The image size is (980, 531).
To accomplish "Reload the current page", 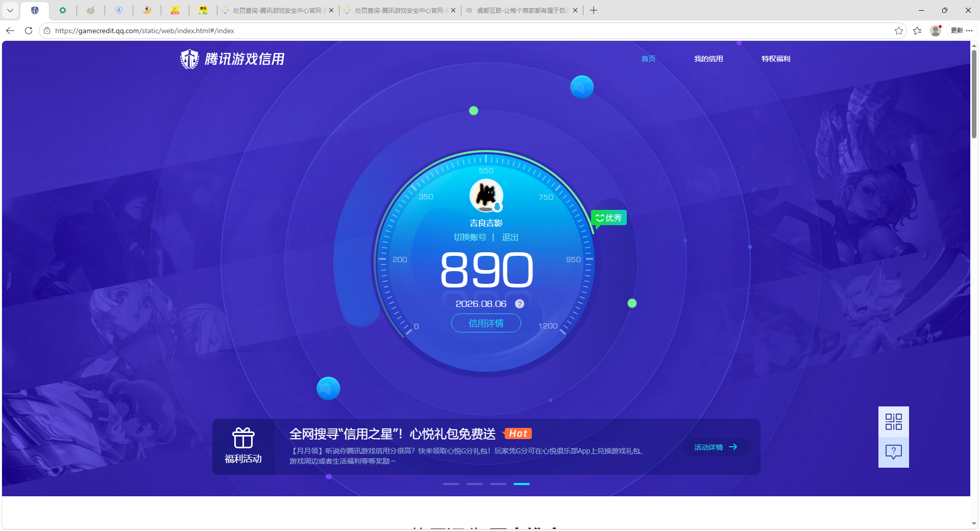I will 29,31.
